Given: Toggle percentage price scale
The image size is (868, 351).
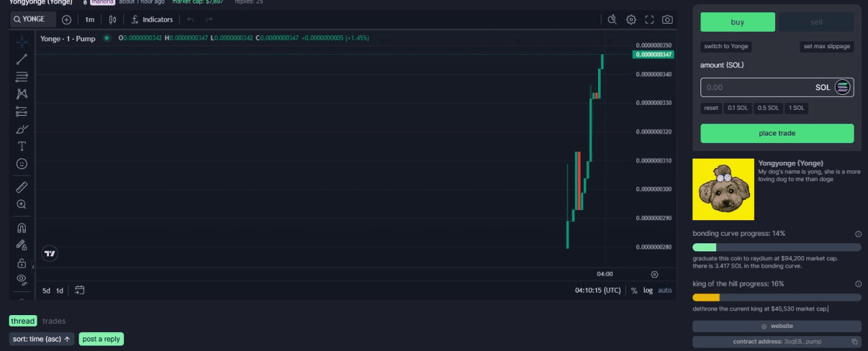Looking at the screenshot, I should (x=634, y=290).
